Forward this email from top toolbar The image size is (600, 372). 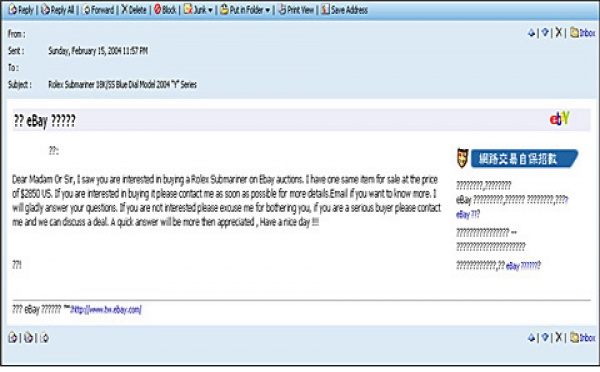click(98, 10)
